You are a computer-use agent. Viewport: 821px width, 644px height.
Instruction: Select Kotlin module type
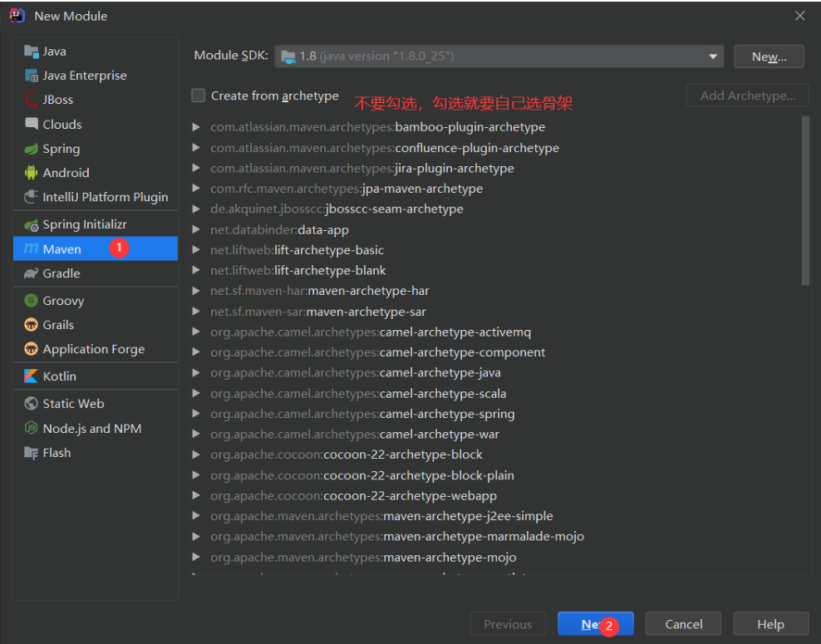[x=96, y=376]
